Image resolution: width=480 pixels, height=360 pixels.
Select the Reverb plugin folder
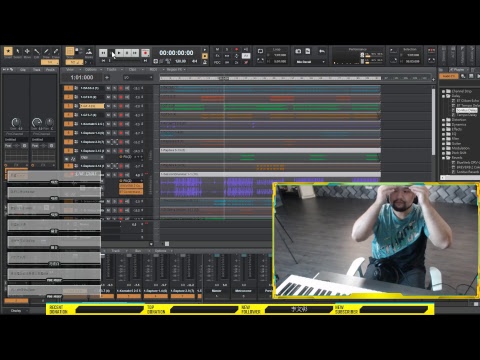pos(457,158)
